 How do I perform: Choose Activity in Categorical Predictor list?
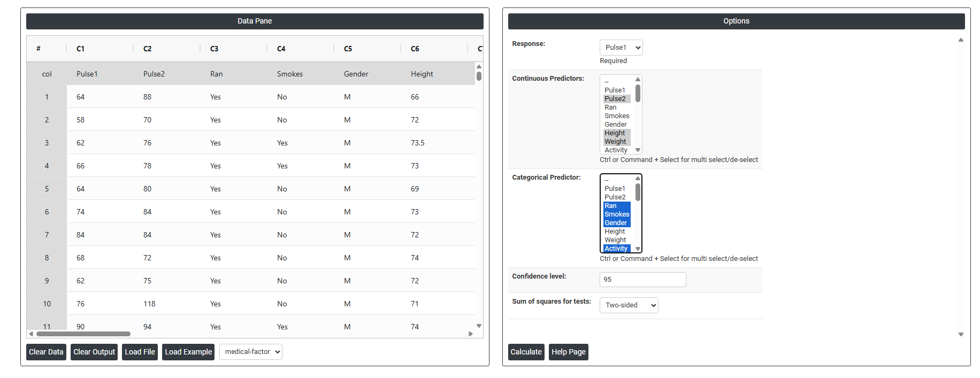[616, 249]
